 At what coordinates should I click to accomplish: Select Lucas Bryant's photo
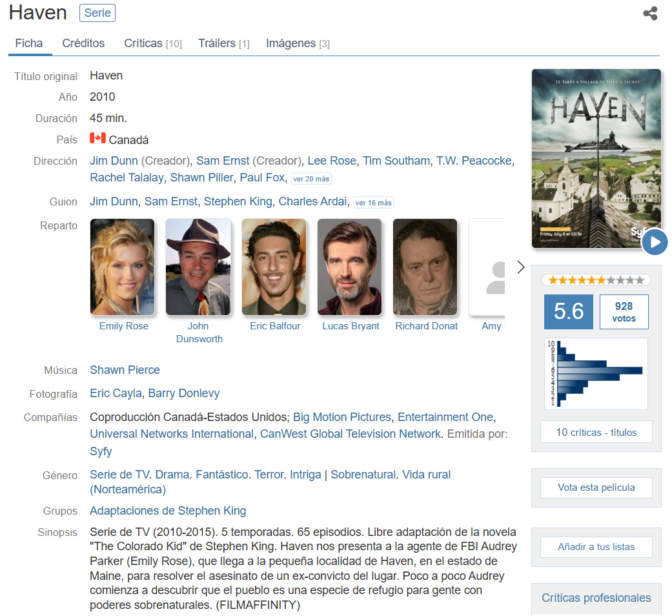(x=350, y=267)
